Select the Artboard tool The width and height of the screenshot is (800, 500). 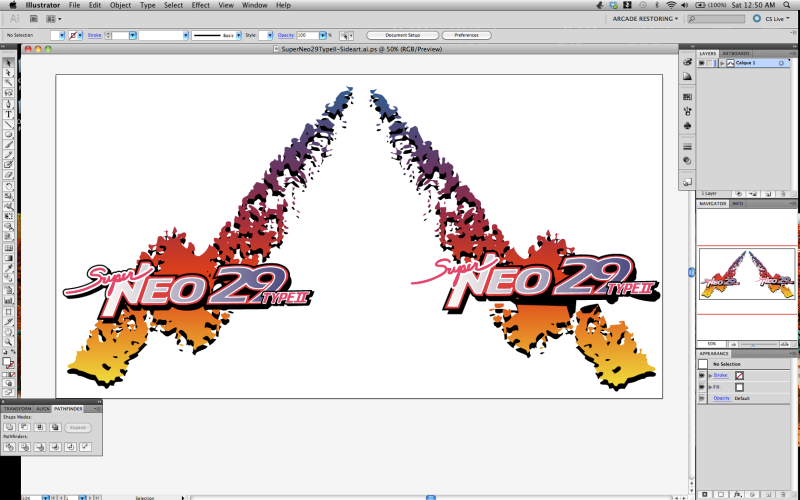click(8, 311)
